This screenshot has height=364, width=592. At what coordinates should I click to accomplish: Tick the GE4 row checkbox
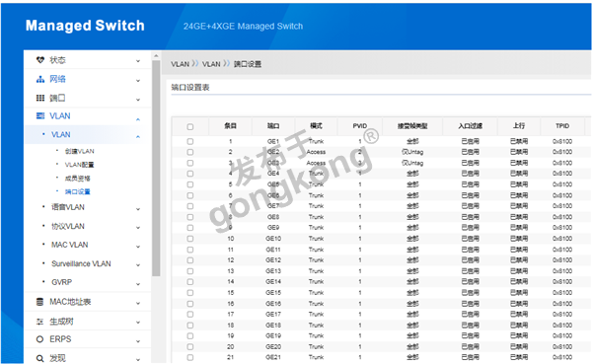pos(189,174)
